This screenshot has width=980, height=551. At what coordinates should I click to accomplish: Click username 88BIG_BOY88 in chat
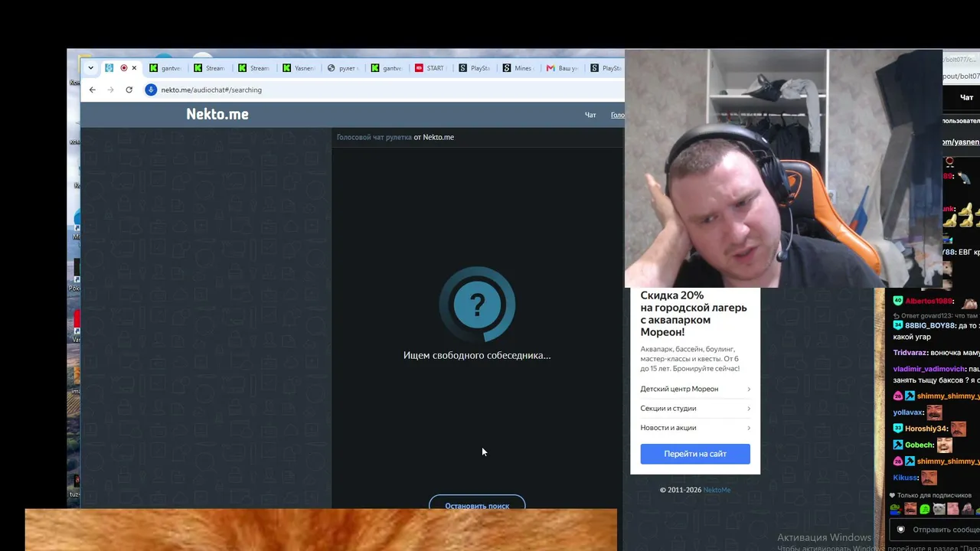click(930, 325)
